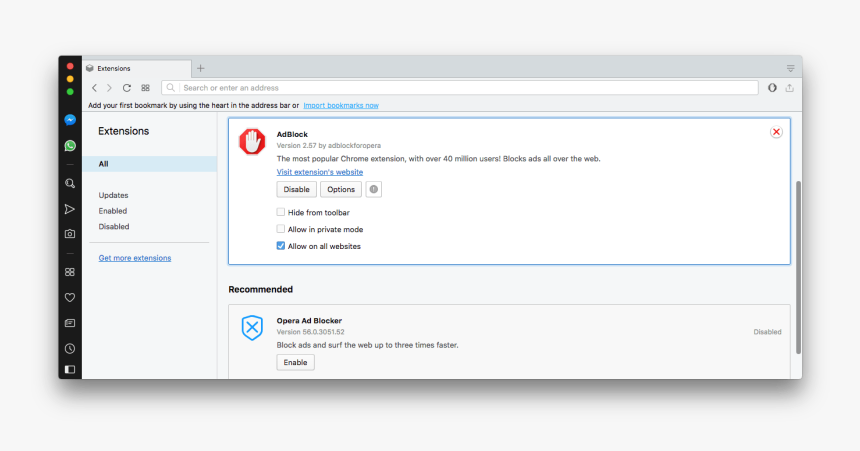
Task: Take a snapshot with the camera icon
Action: coord(70,234)
